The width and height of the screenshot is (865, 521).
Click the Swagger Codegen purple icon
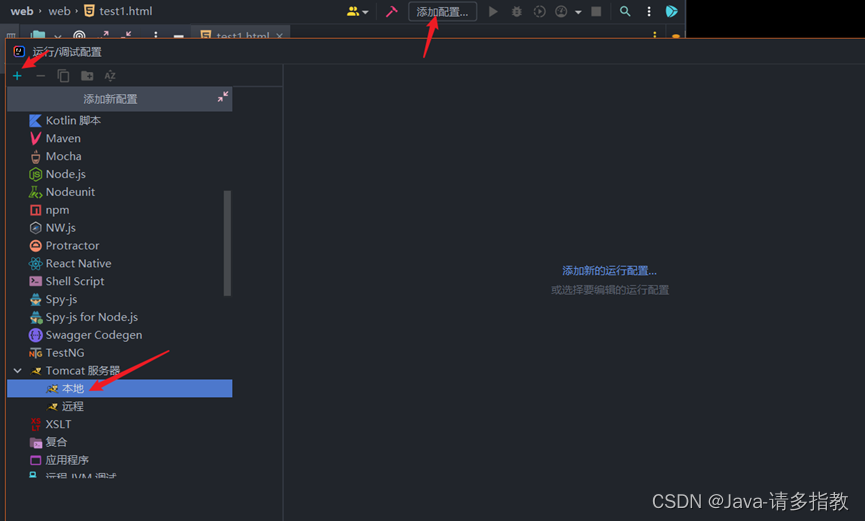click(x=35, y=335)
